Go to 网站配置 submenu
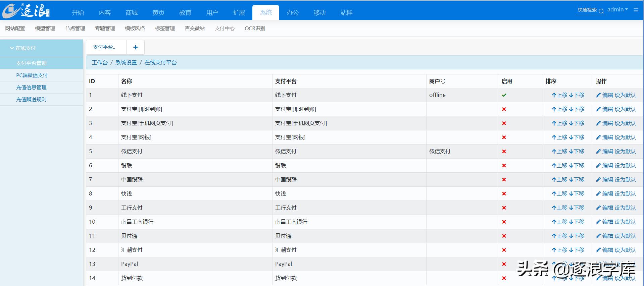 (15, 28)
